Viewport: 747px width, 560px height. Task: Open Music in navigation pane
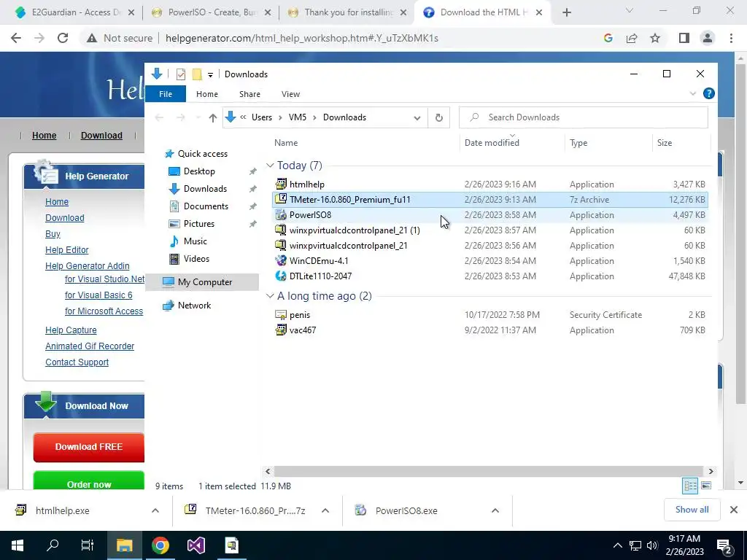196,241
